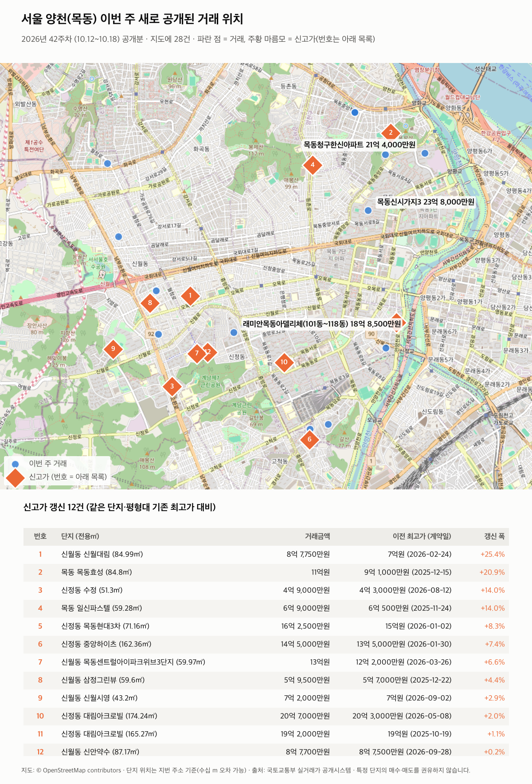Click the 이번 주 거래 legend label
The width and height of the screenshot is (532, 784).
[x=48, y=464]
